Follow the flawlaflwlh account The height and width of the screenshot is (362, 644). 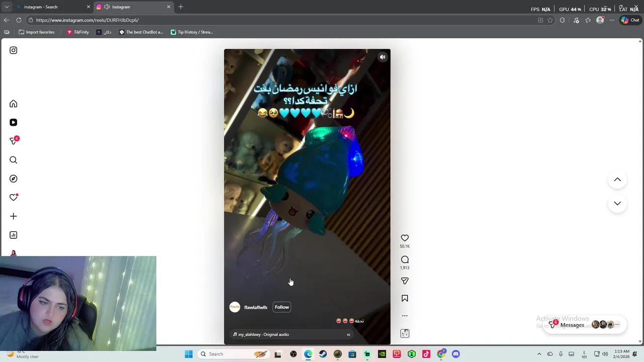click(x=282, y=307)
